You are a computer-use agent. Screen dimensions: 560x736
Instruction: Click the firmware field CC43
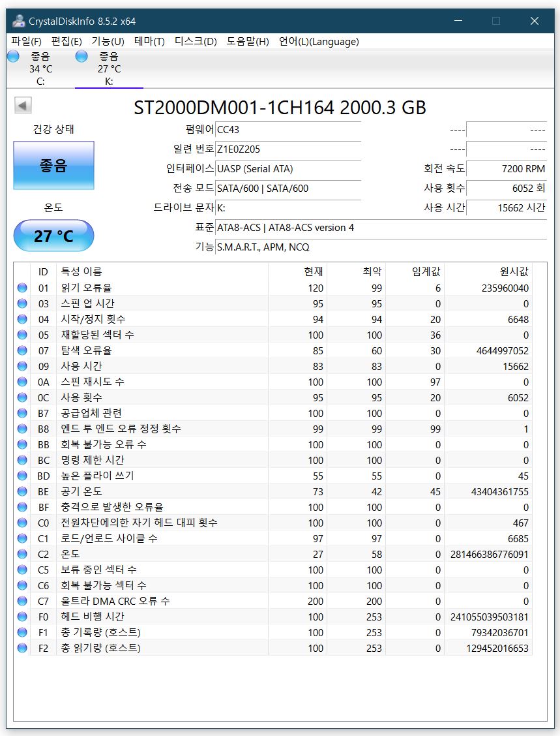288,130
